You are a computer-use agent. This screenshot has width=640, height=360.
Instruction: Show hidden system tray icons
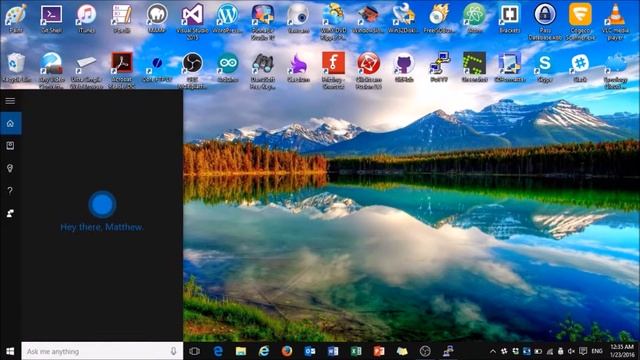click(493, 351)
